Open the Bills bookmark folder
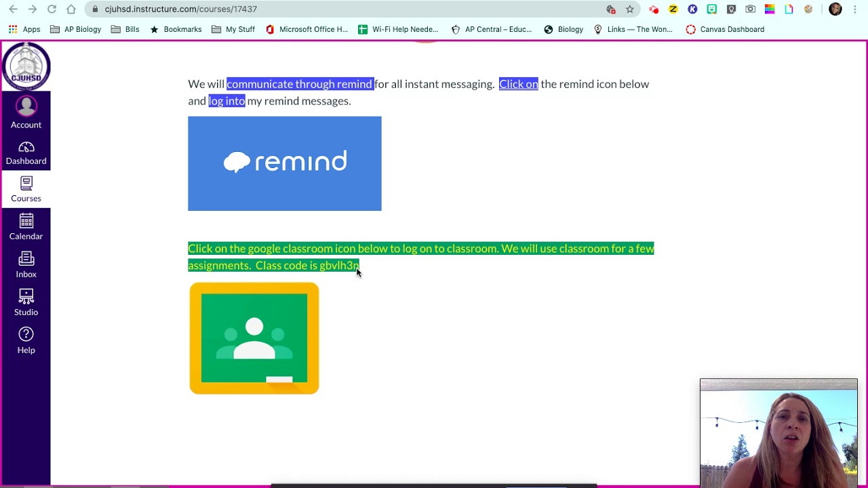Screen dimensions: 868x488 (125, 29)
